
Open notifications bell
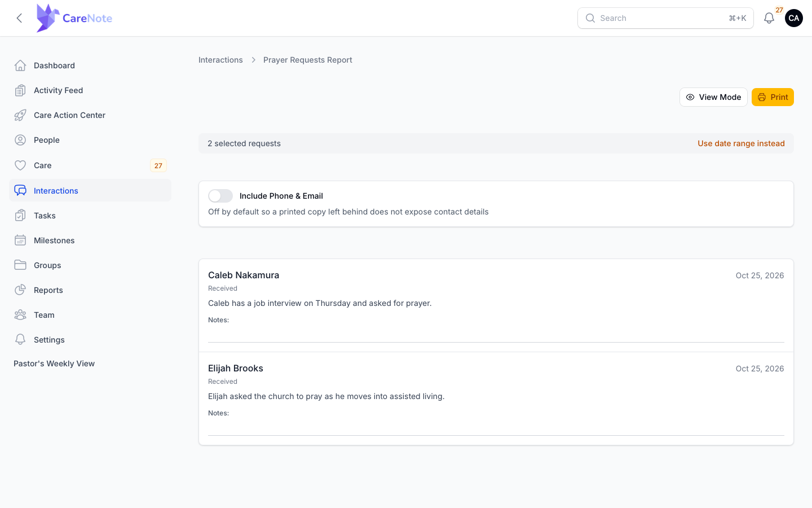pos(769,18)
